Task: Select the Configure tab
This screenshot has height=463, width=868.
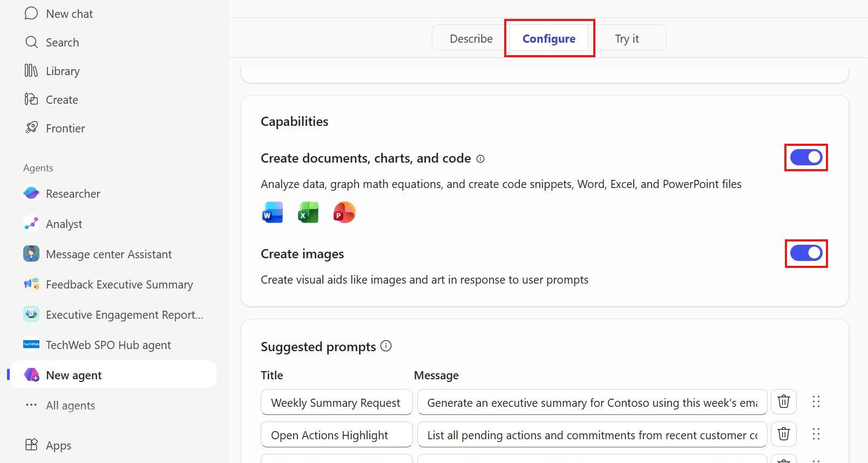Action: click(549, 39)
